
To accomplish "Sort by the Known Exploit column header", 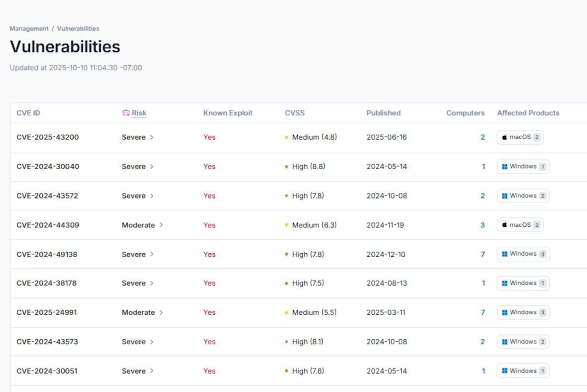I will pos(228,113).
